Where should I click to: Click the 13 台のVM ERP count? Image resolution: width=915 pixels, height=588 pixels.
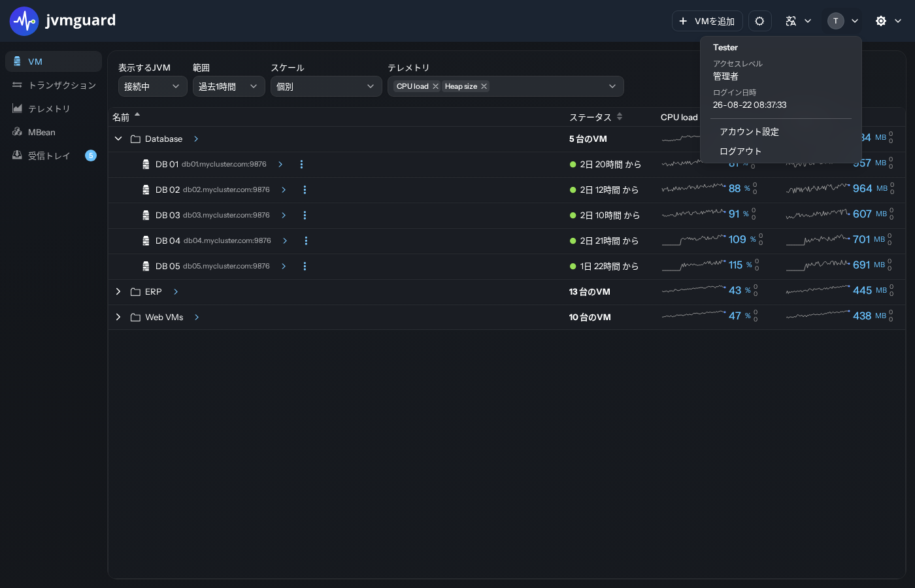tap(590, 292)
